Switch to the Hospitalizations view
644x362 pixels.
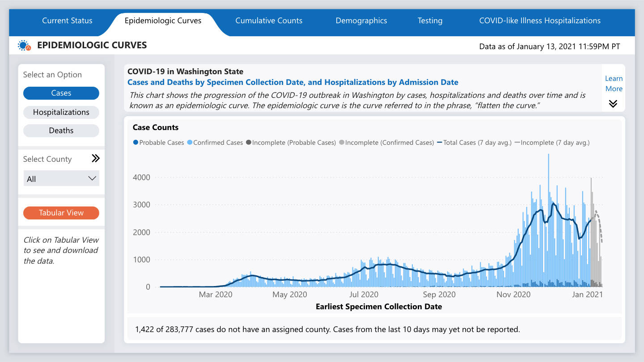pos(61,112)
